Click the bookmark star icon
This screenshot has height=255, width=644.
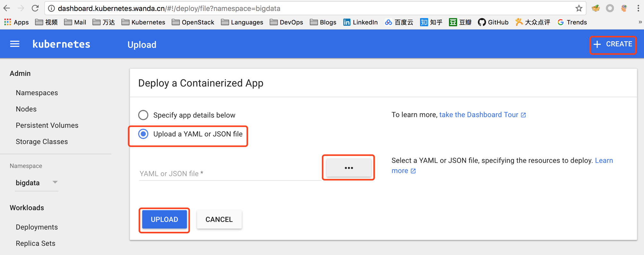579,8
